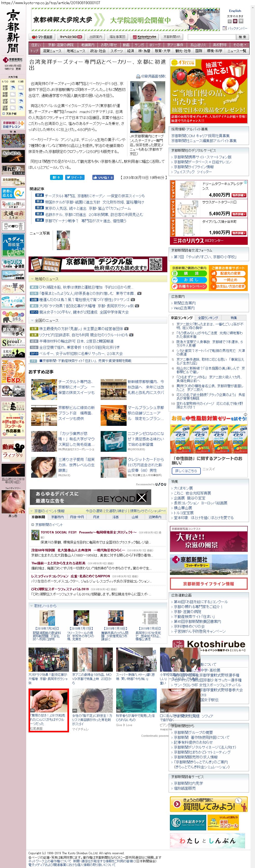Image resolution: width=255 pixels, height=868 pixels.
Task: Switch to the 特集 ranking tab
Action: click(x=234, y=318)
